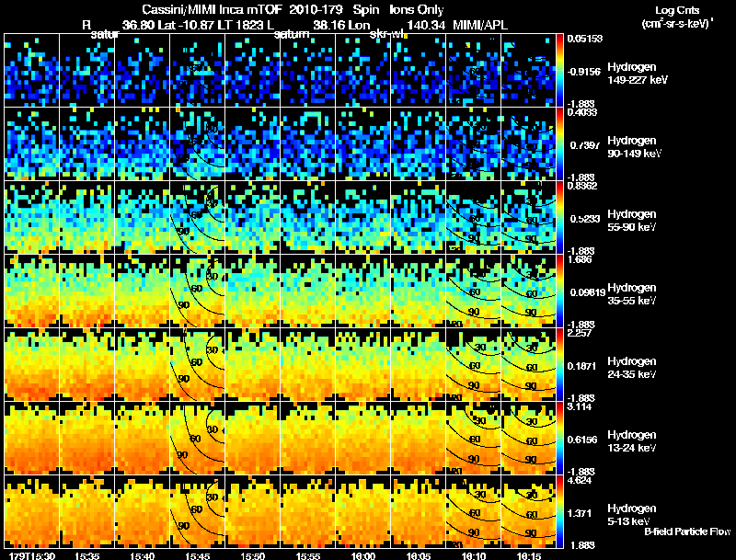
Task: Click the B-field Particle Flow caption
Action: [687, 531]
